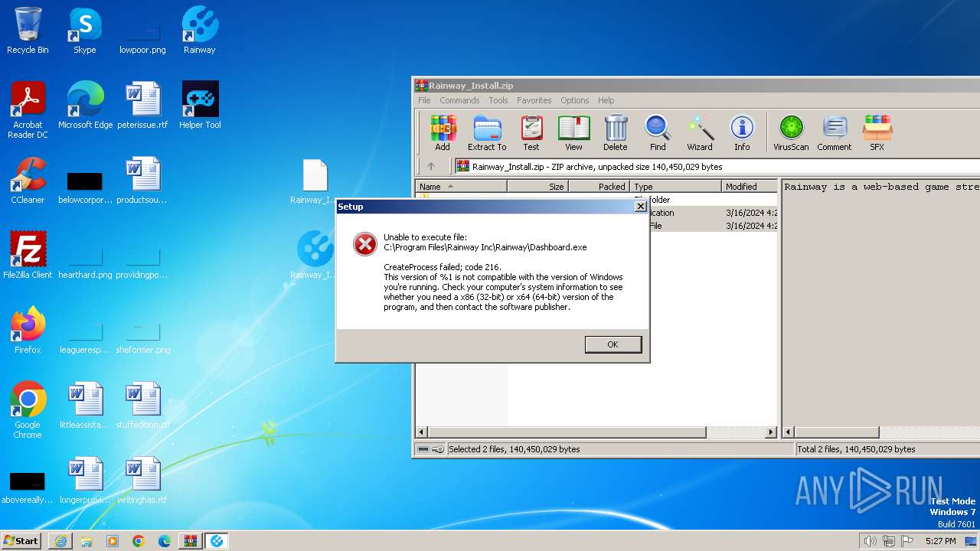This screenshot has width=980, height=551.
Task: Click file list horizontal scrollbar right arrow
Action: click(771, 432)
